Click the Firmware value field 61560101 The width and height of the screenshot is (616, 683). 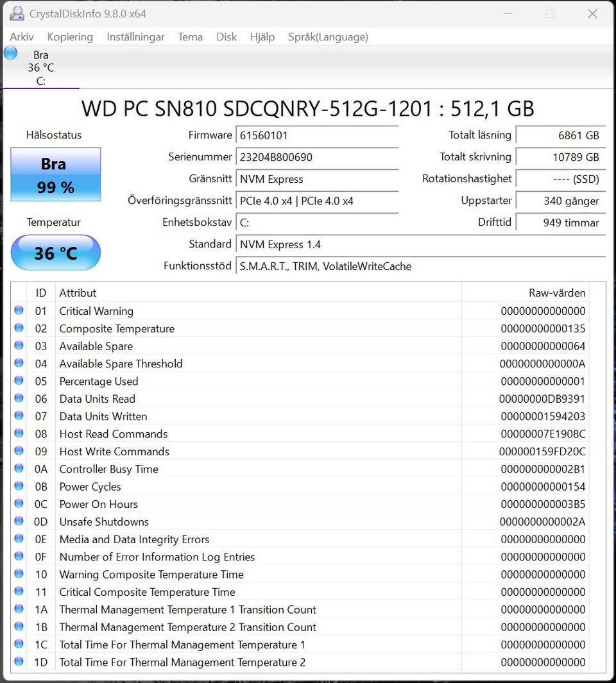click(318, 135)
